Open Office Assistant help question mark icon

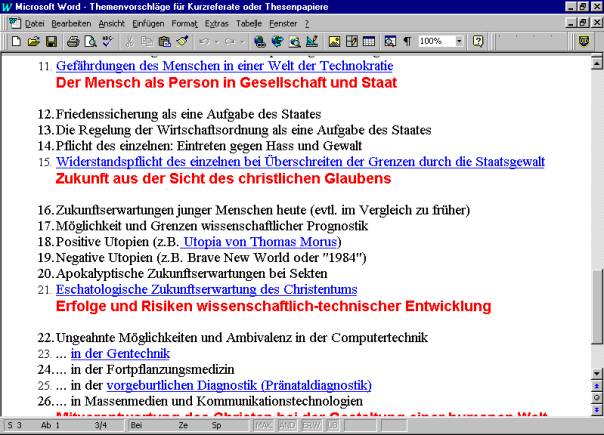[x=479, y=42]
